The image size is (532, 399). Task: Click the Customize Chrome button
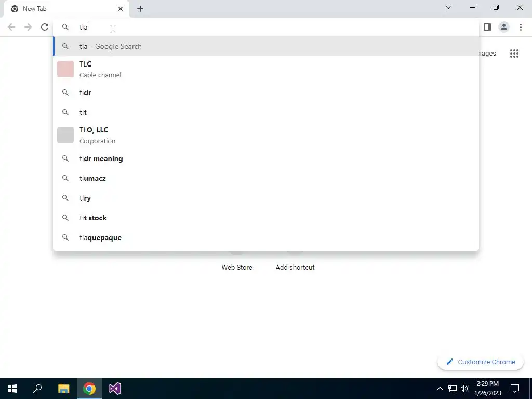pos(481,362)
